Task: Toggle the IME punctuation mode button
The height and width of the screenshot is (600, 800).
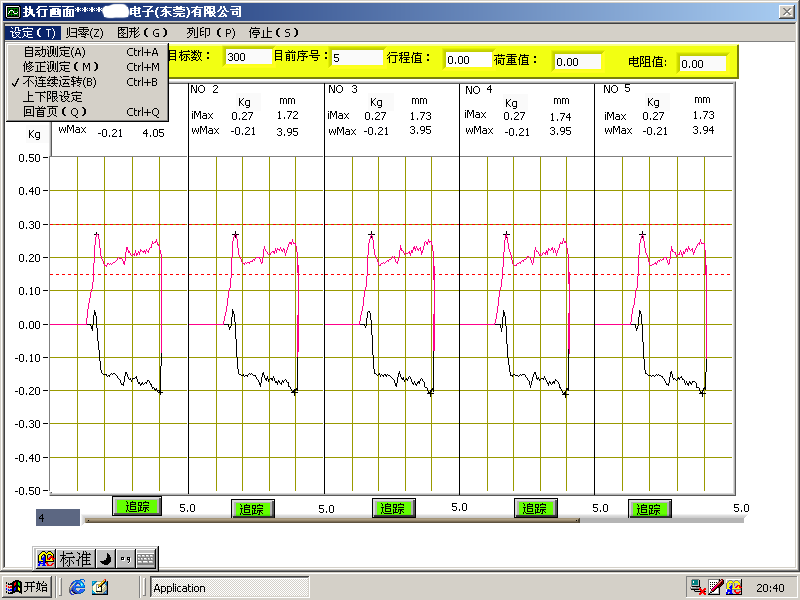Action: click(125, 558)
